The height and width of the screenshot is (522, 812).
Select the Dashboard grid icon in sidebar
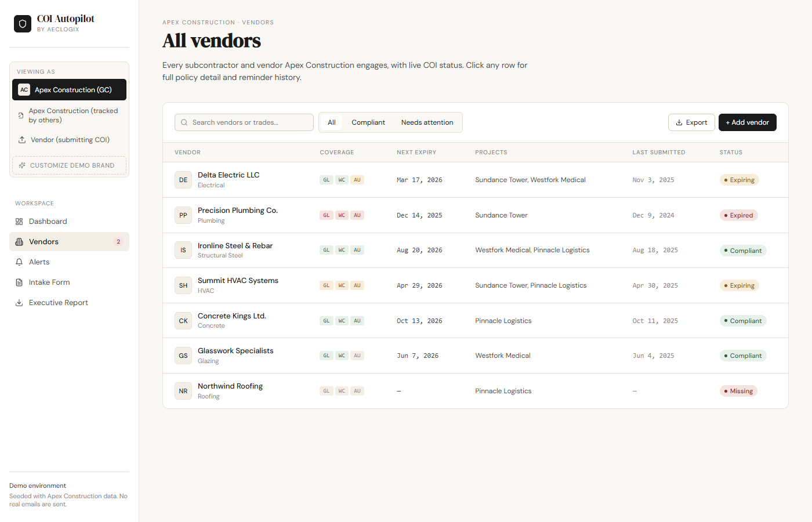point(19,221)
